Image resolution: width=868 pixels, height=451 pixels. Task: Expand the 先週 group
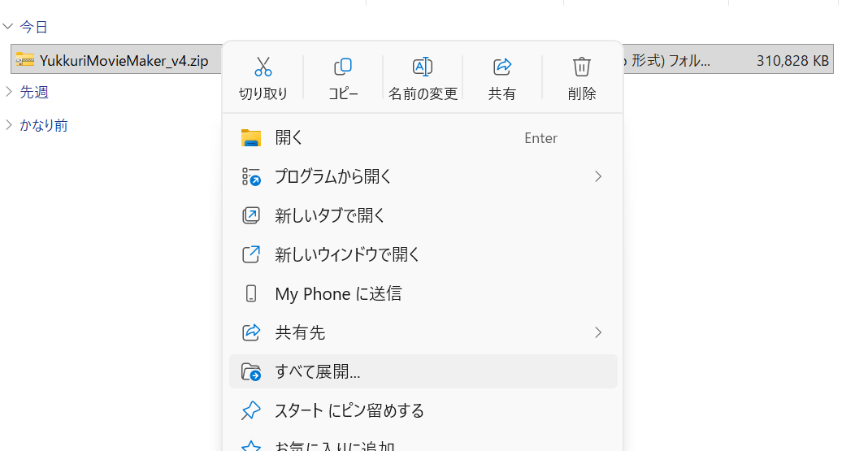[x=8, y=92]
